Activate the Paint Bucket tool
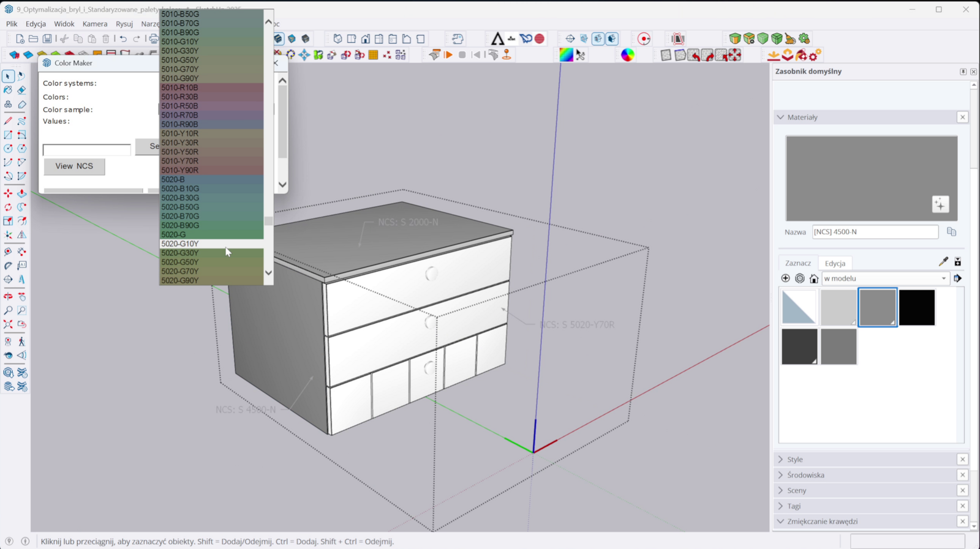The image size is (980, 549). pos(8,90)
